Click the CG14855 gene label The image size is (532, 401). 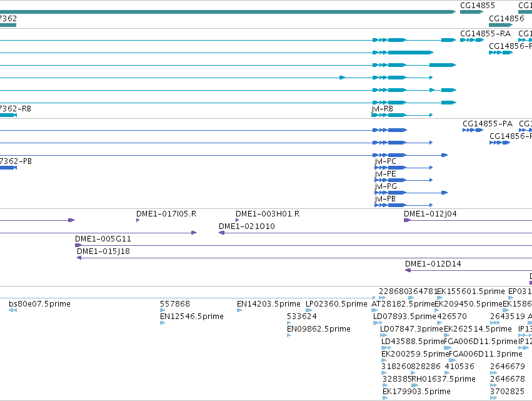(x=478, y=6)
